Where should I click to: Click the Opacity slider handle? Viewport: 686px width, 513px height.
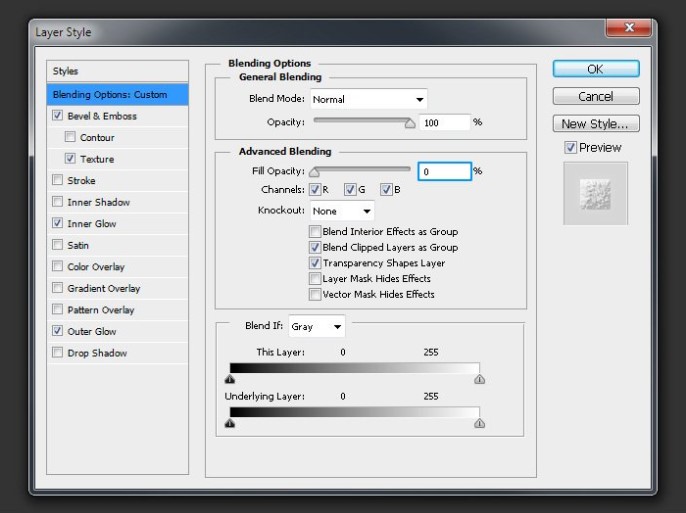click(409, 124)
